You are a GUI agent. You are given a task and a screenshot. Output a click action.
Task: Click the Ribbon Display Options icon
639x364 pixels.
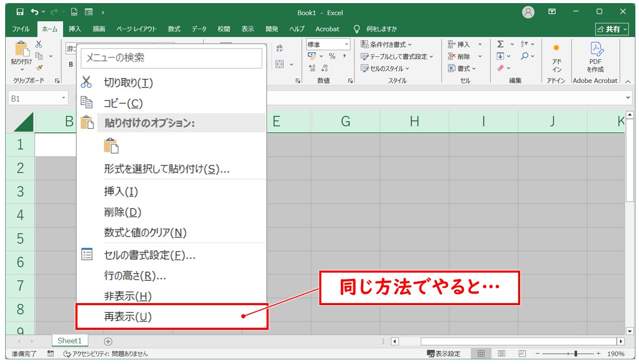(x=552, y=12)
